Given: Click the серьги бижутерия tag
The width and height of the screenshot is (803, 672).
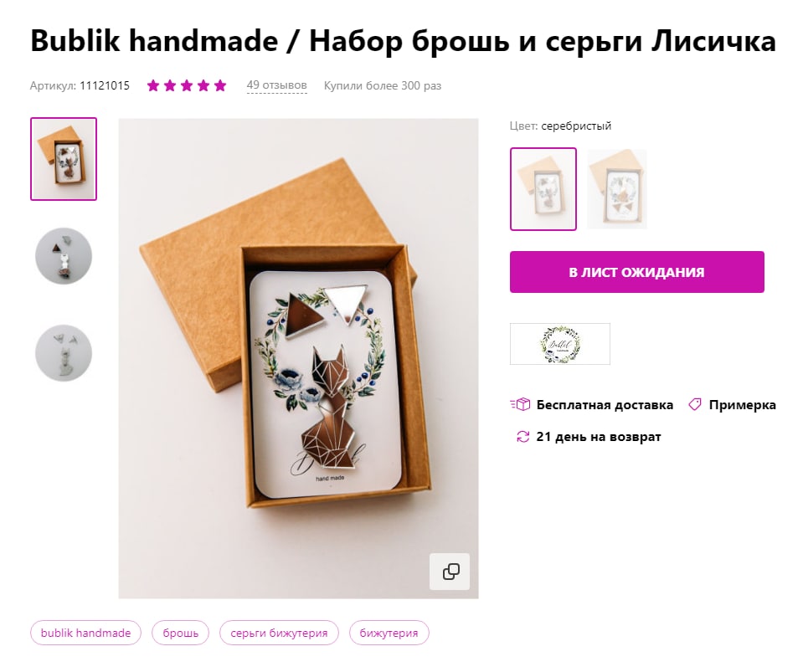Looking at the screenshot, I should pyautogui.click(x=279, y=633).
